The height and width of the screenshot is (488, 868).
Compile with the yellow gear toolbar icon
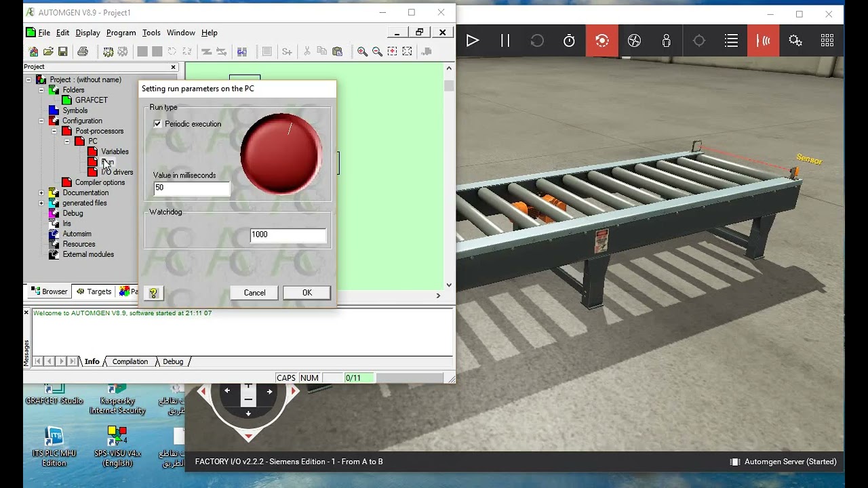pos(108,52)
